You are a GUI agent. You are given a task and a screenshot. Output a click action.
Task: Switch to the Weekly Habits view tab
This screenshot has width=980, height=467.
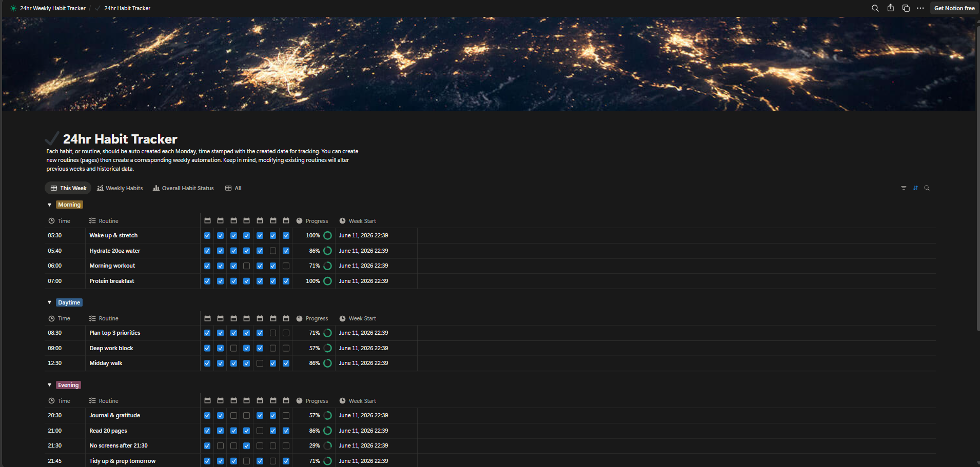(120, 188)
